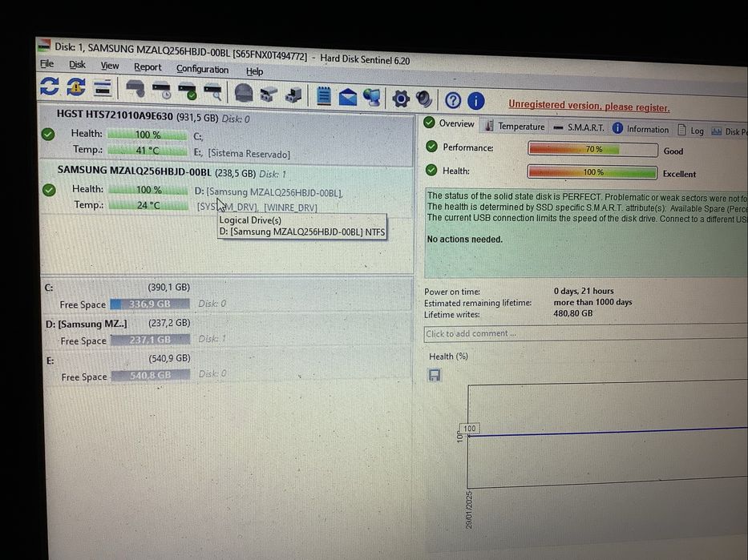Click the disk with green checkmark icon

187,91
